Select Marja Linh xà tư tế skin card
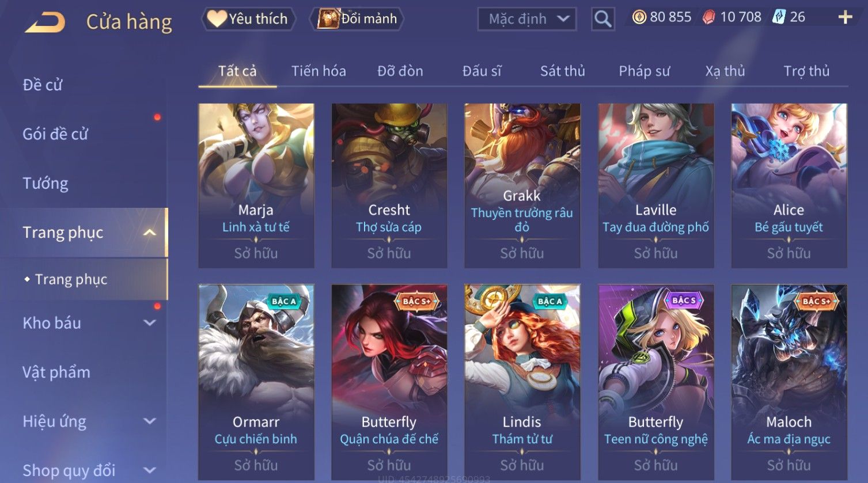The width and height of the screenshot is (868, 483). click(256, 185)
